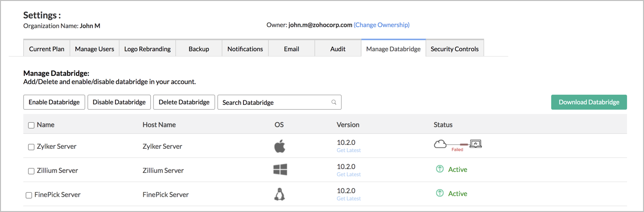Switch to the Security Controls tab
Image resolution: width=644 pixels, height=212 pixels.
[x=455, y=49]
